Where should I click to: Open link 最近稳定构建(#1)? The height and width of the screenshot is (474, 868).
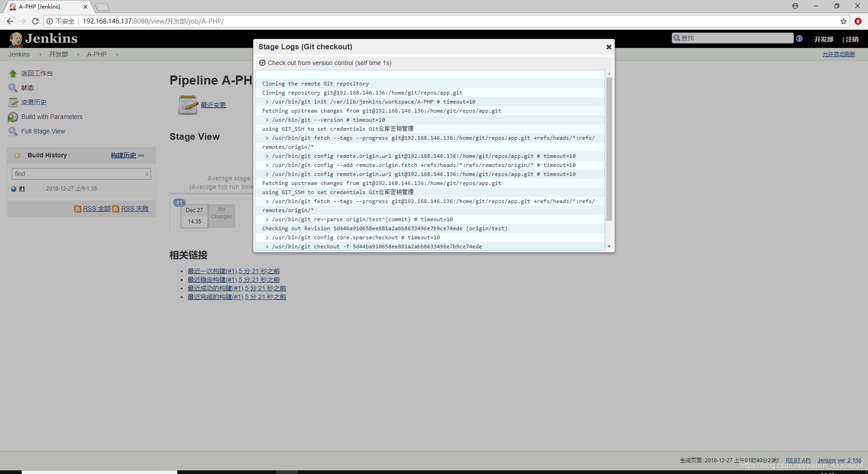[x=234, y=280]
